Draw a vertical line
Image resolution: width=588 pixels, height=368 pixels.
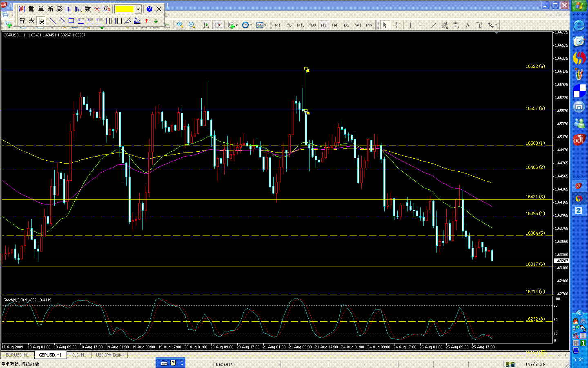(410, 25)
